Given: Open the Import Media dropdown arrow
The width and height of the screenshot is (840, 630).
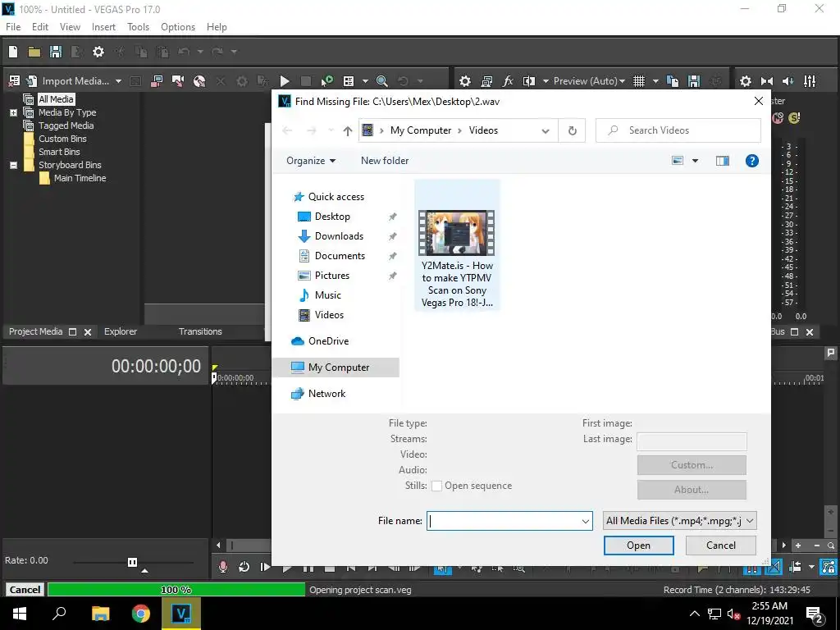Looking at the screenshot, I should point(118,81).
